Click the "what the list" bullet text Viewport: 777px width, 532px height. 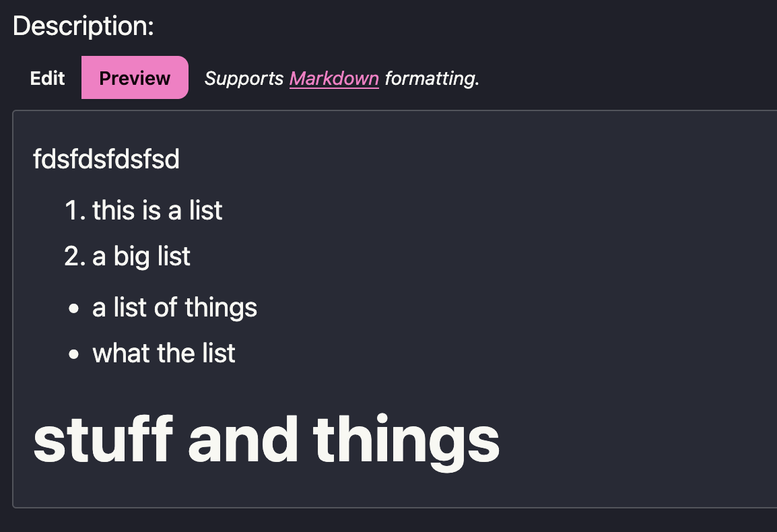[164, 354]
